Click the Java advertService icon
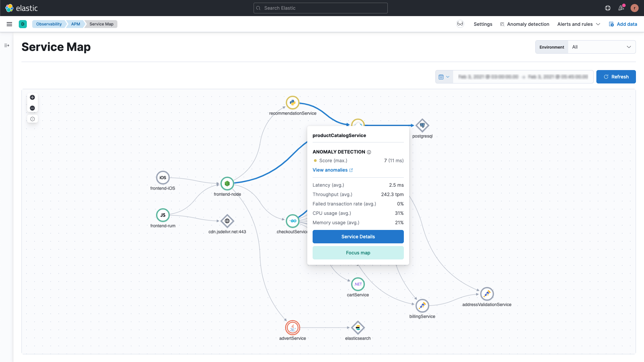The width and height of the screenshot is (644, 362). pyautogui.click(x=292, y=327)
